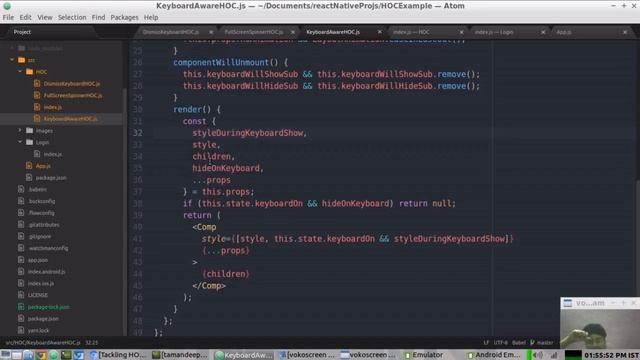Open the .watchmanconfig file
This screenshot has height=360, width=640.
pyautogui.click(x=48, y=248)
